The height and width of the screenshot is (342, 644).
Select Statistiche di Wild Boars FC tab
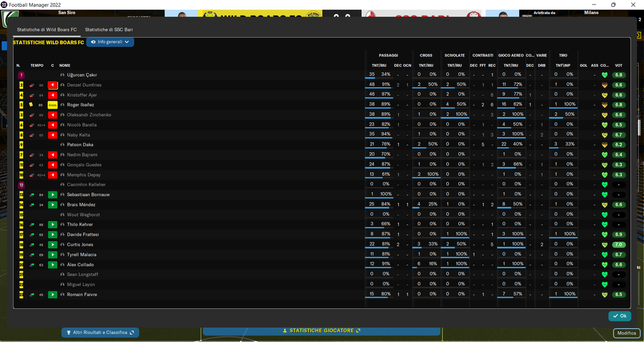pos(47,30)
